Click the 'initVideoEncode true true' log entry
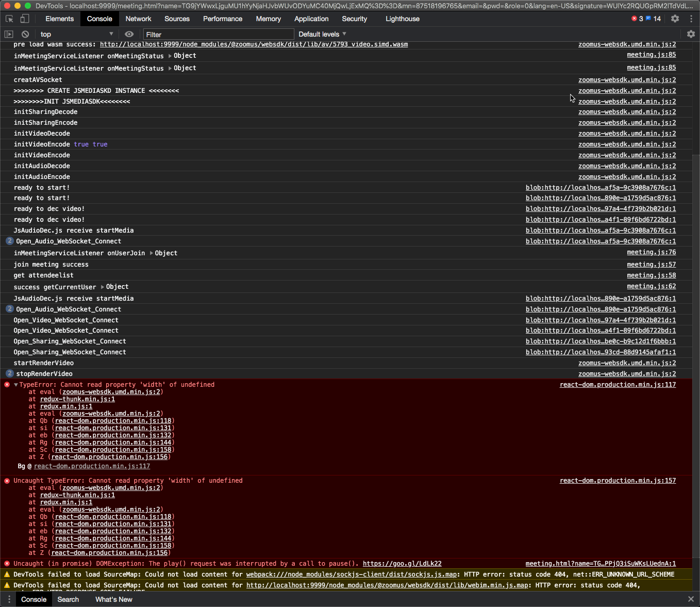 coord(61,144)
